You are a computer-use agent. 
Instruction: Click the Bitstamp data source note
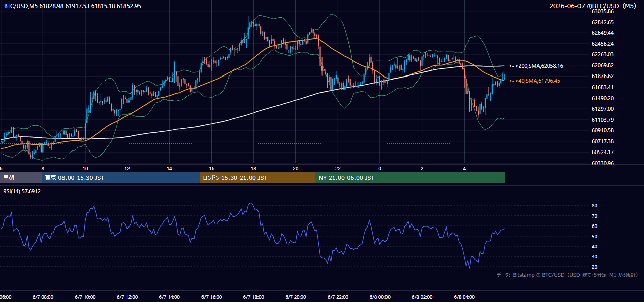click(567, 275)
